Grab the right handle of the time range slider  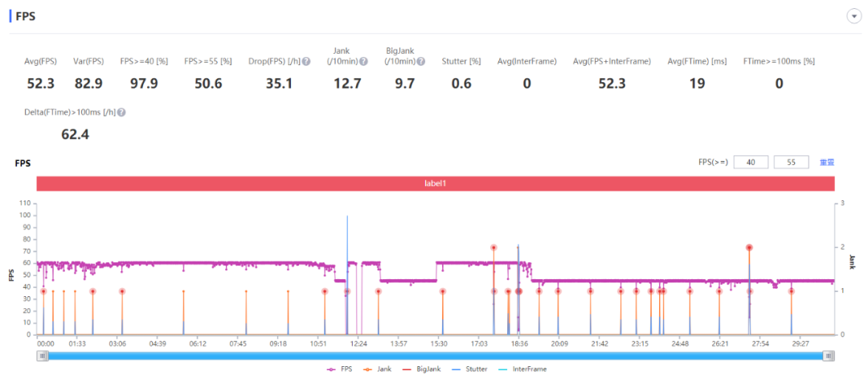[x=828, y=356]
